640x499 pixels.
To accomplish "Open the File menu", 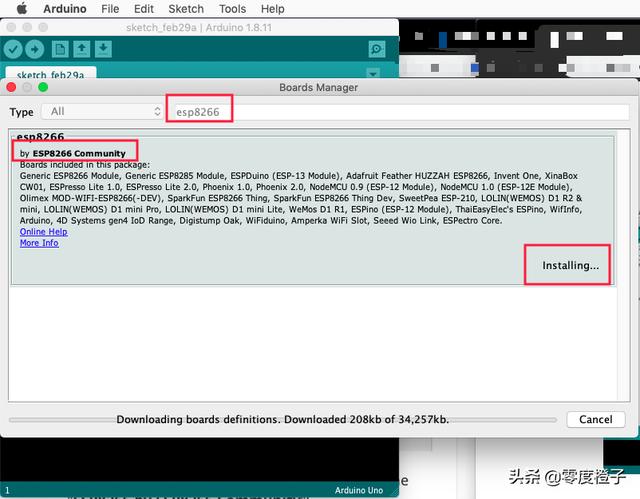I will point(110,9).
